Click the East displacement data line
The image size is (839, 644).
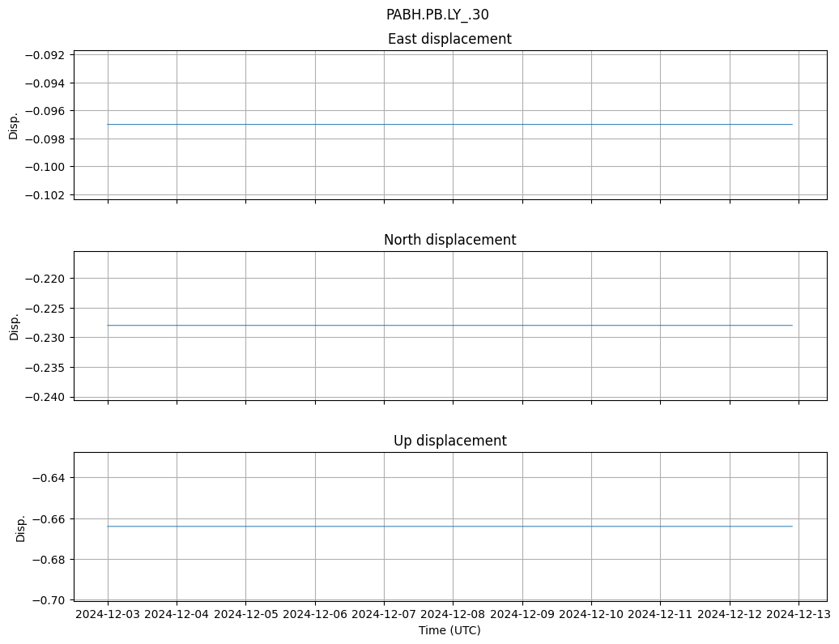tap(449, 124)
